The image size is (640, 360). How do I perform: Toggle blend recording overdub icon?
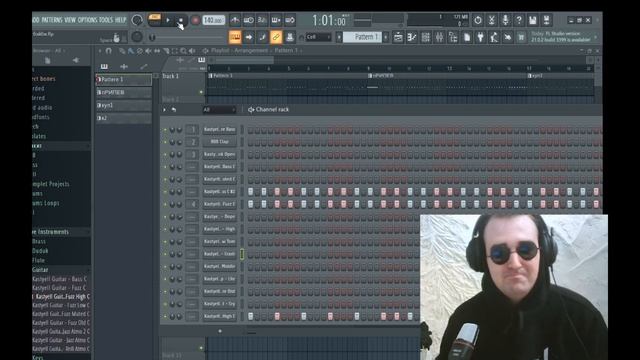[x=276, y=20]
